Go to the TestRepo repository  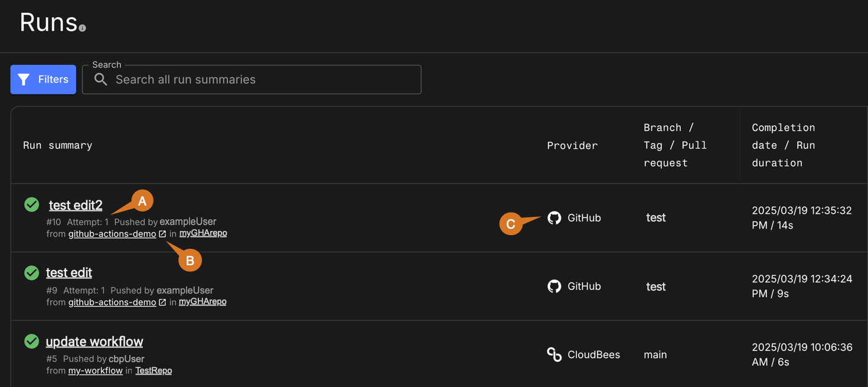pos(154,370)
